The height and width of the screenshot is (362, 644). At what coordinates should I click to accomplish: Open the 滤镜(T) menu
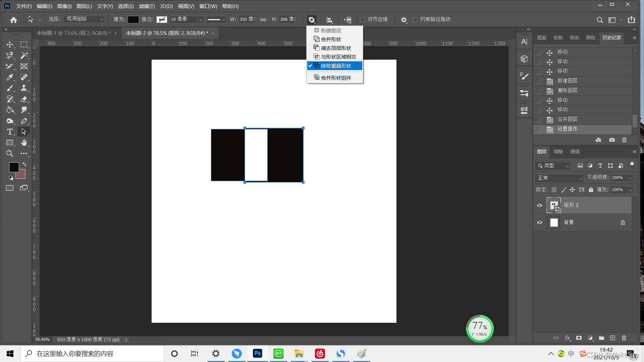pos(147,6)
